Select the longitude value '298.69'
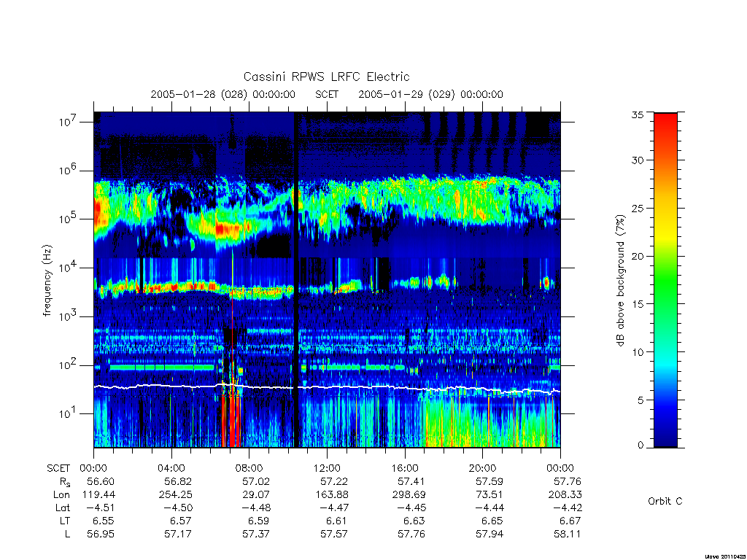 point(409,494)
